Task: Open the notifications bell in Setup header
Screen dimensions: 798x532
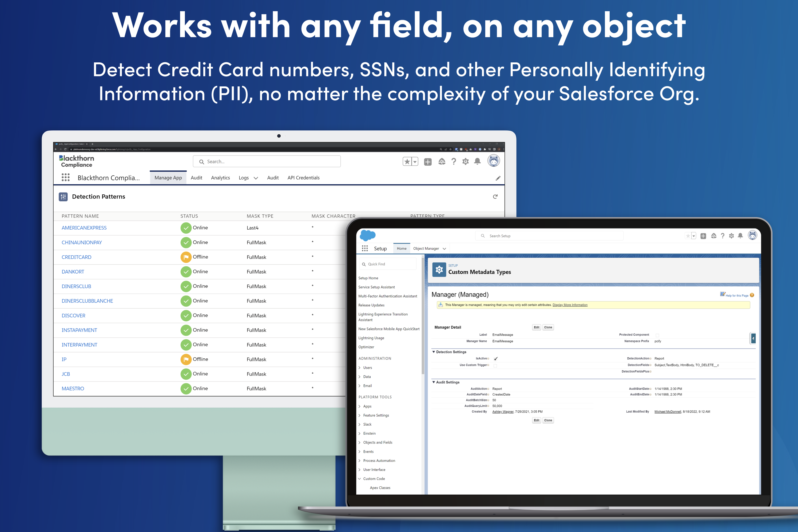Action: (740, 235)
